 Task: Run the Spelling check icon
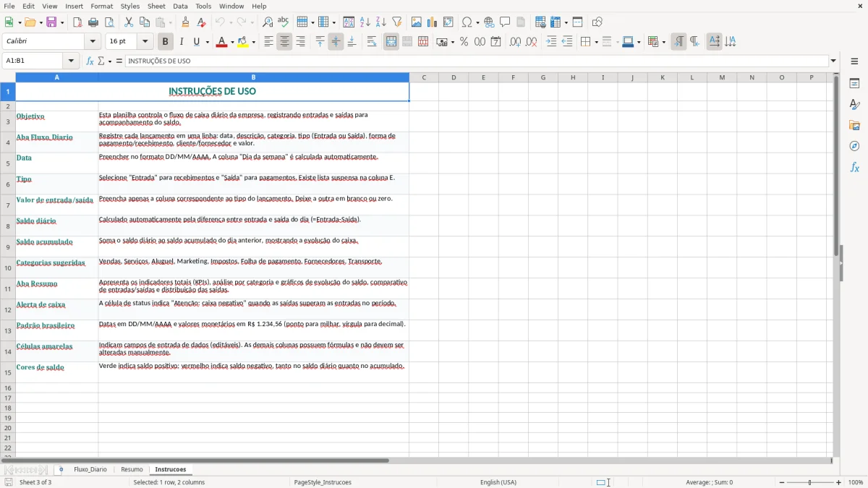pos(284,22)
